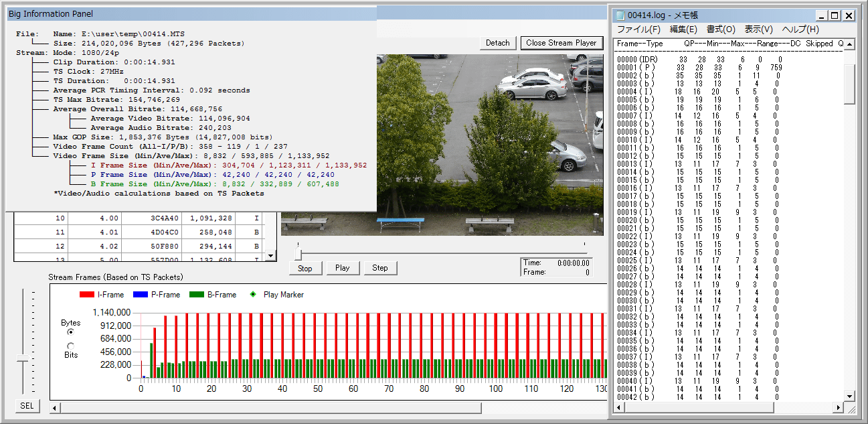Click the Close Stream Player button

point(561,43)
